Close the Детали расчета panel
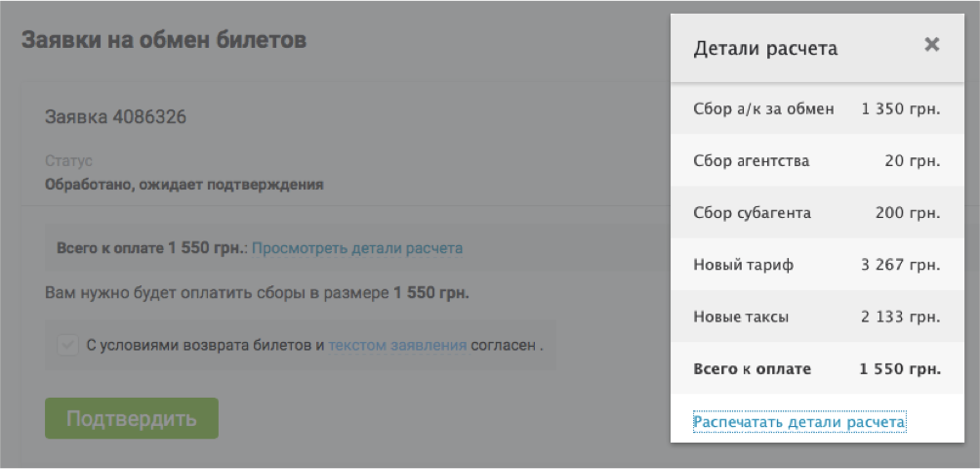 pyautogui.click(x=931, y=45)
